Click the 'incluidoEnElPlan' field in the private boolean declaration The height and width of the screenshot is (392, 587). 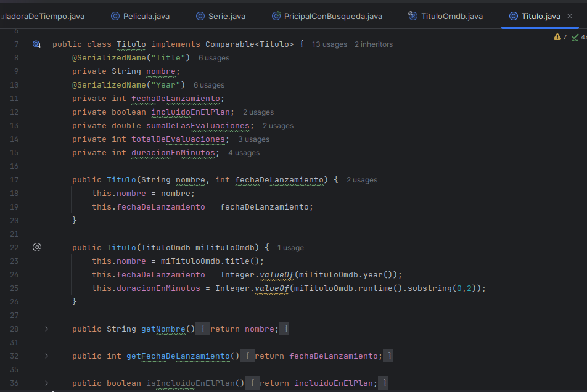tap(191, 112)
